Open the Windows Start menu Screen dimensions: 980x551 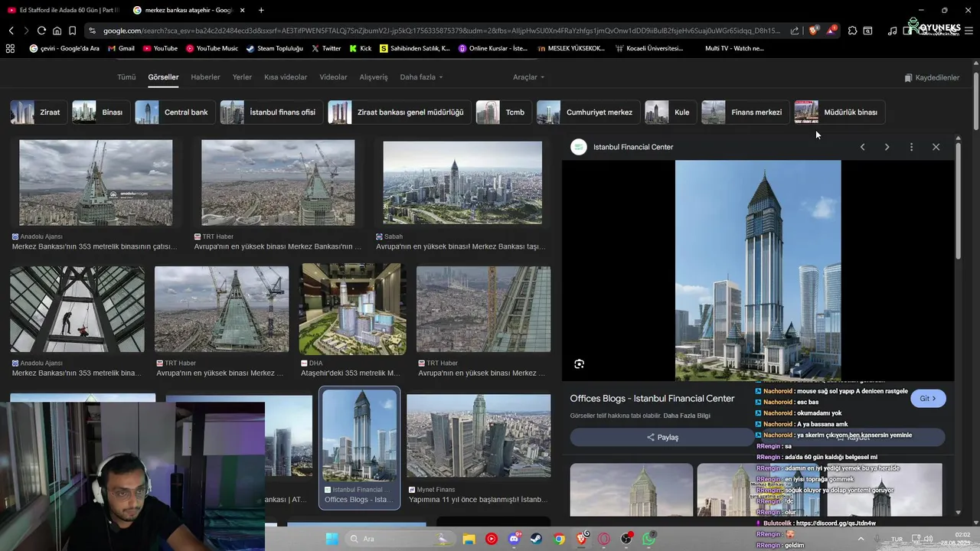332,539
